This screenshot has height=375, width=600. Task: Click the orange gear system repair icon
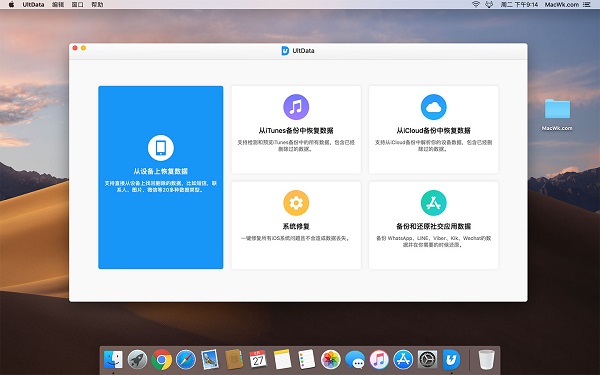point(296,203)
